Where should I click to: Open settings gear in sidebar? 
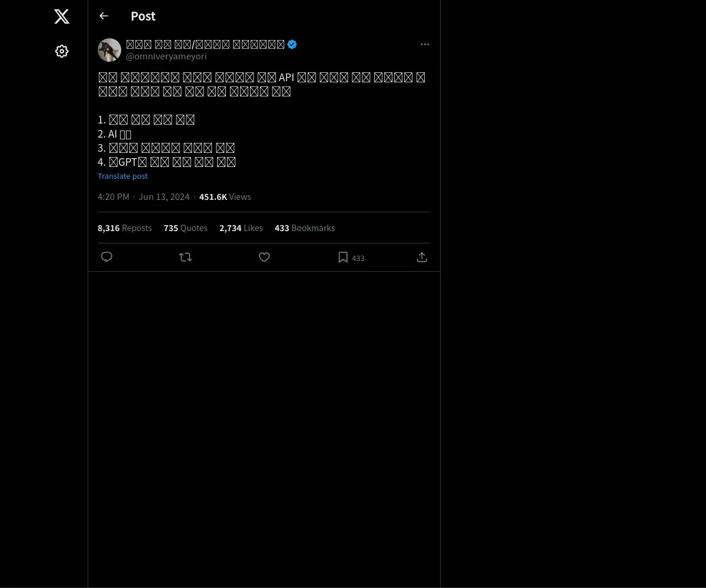pyautogui.click(x=62, y=51)
